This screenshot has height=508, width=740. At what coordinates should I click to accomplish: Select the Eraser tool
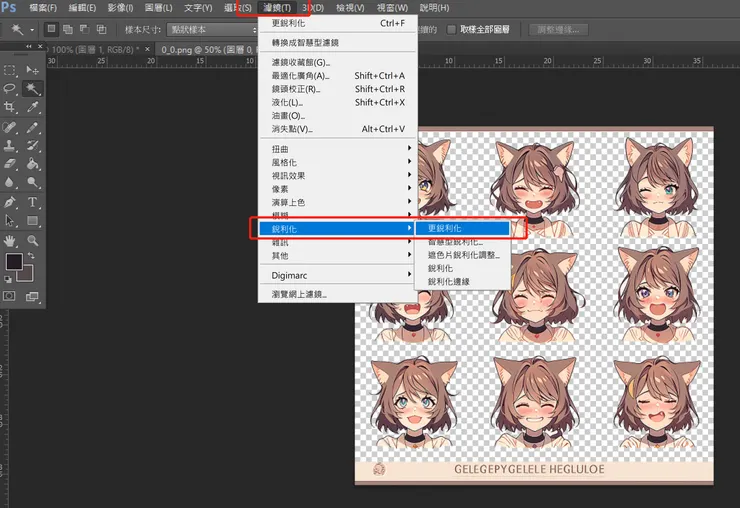pos(9,164)
